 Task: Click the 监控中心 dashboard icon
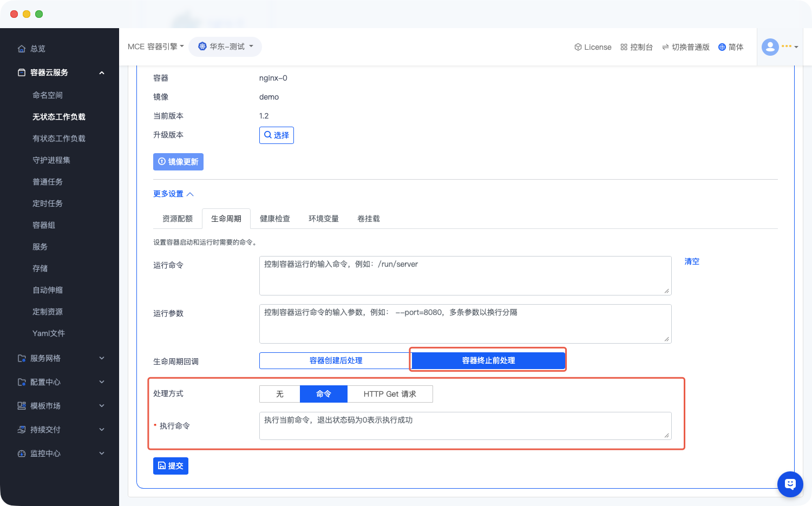(22, 454)
